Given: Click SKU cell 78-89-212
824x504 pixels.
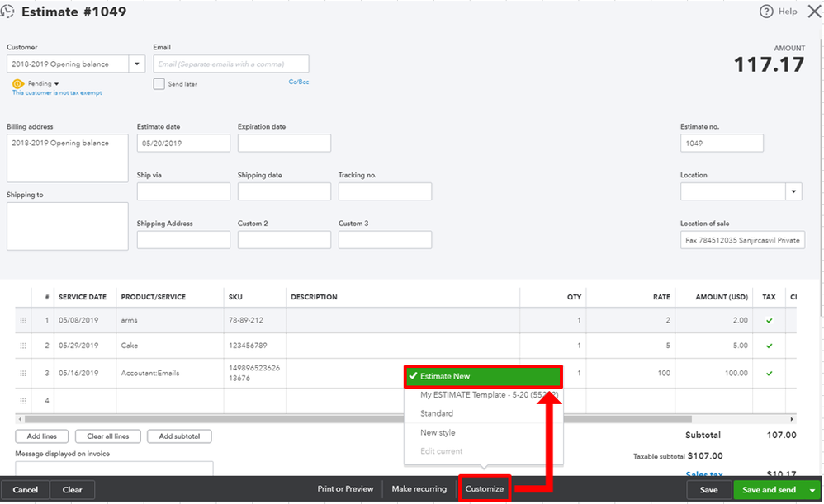Looking at the screenshot, I should (x=254, y=320).
